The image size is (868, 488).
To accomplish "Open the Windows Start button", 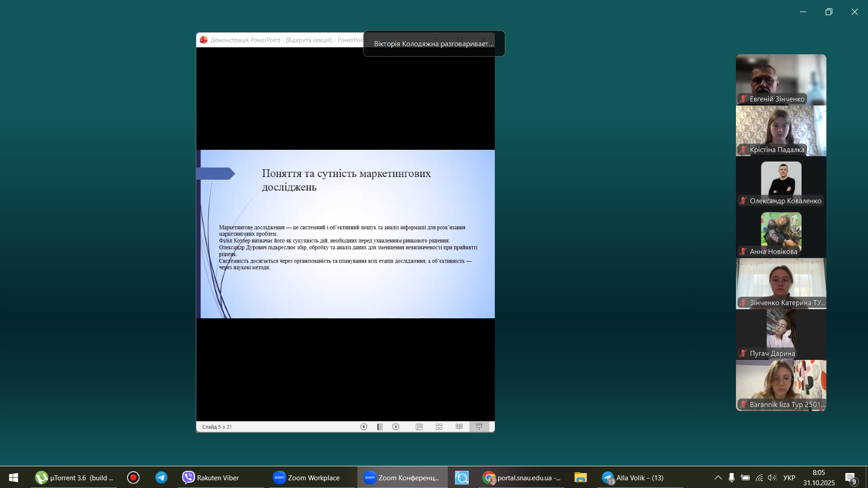I will (x=14, y=478).
